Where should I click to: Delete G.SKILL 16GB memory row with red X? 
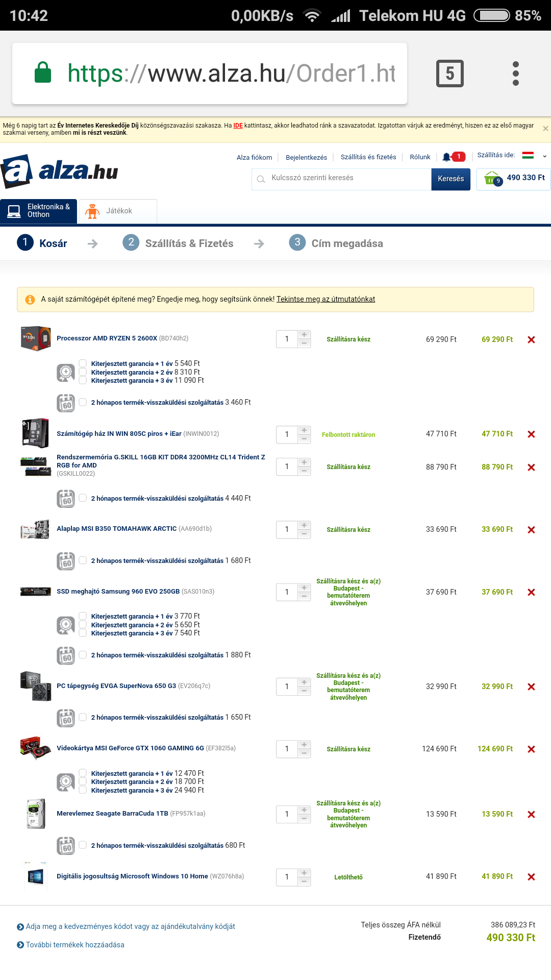pyautogui.click(x=531, y=468)
